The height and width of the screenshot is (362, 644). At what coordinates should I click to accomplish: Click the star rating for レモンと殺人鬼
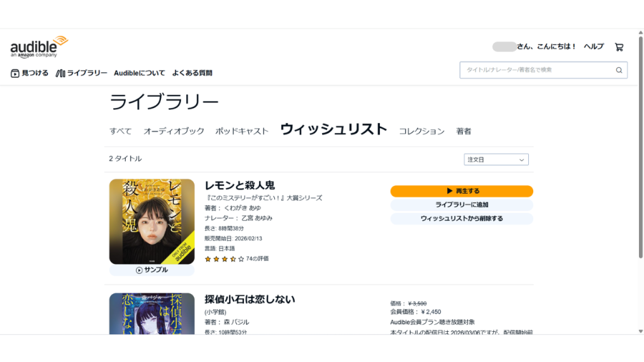[225, 259]
